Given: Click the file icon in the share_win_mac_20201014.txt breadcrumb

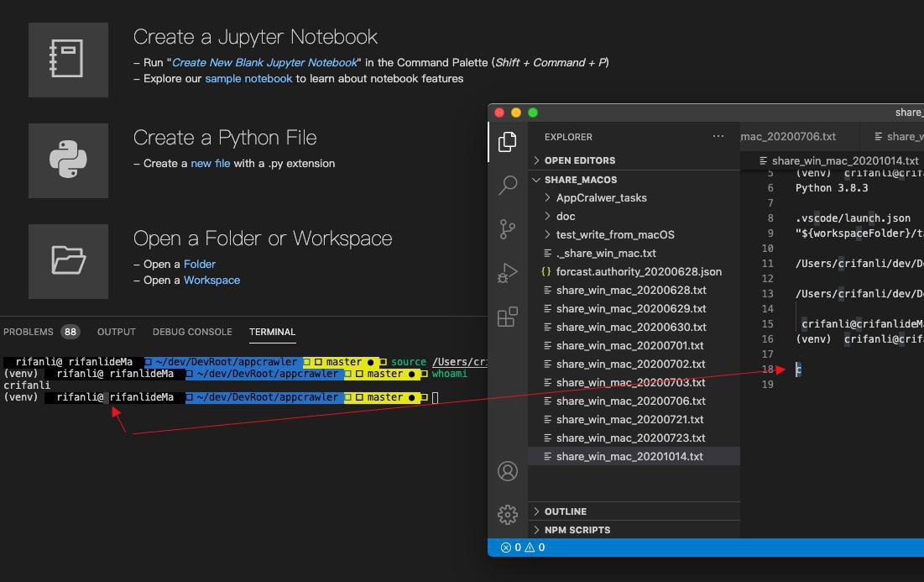Looking at the screenshot, I should coord(763,161).
